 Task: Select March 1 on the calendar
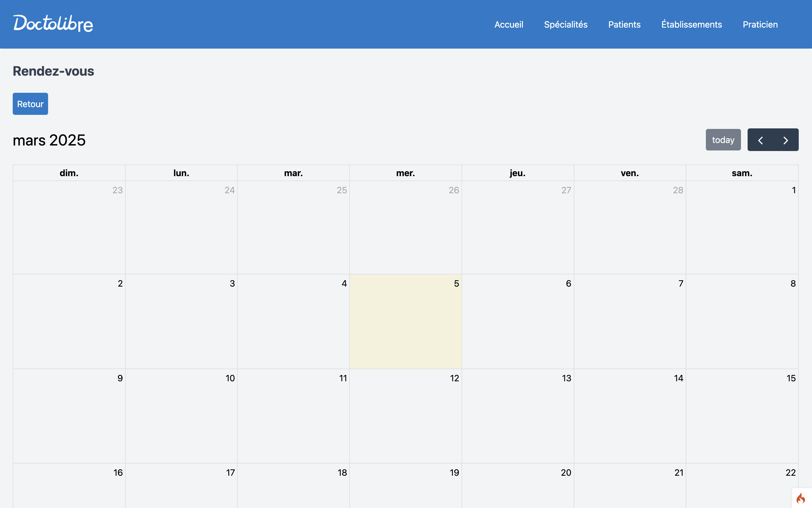(742, 227)
